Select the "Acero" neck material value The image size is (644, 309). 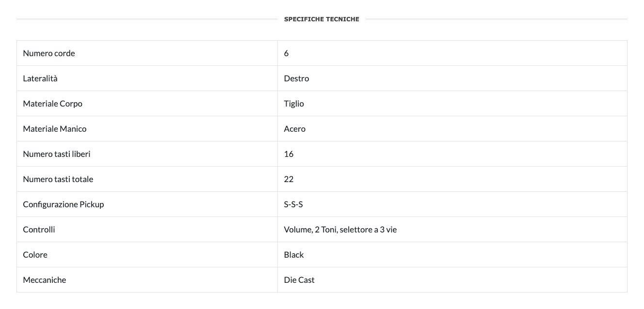295,129
